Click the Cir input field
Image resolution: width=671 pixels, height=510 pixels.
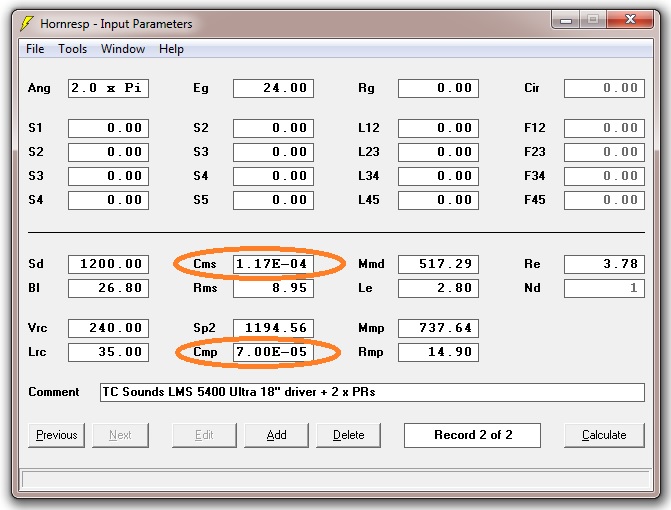pos(604,88)
